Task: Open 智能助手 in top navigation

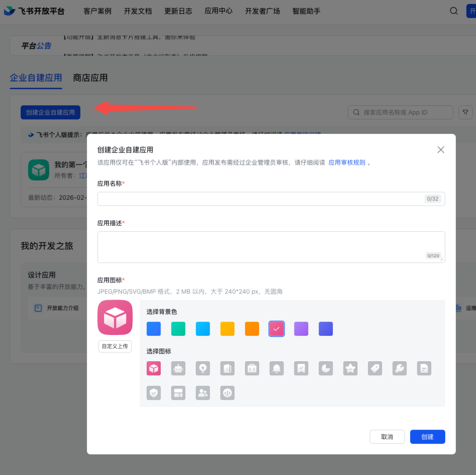Action: (x=306, y=11)
